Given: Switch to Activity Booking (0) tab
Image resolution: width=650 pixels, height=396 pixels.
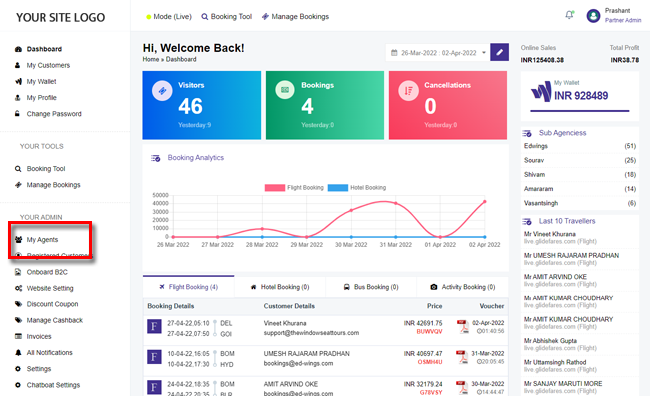Looking at the screenshot, I should 463,287.
